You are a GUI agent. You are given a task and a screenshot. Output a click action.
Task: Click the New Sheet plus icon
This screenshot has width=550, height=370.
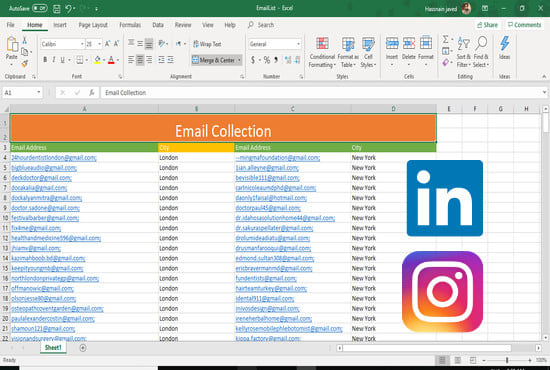(x=83, y=348)
